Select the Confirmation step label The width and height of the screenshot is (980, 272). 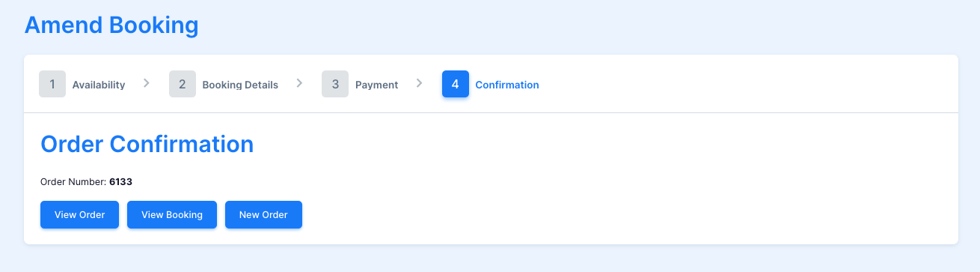point(507,85)
